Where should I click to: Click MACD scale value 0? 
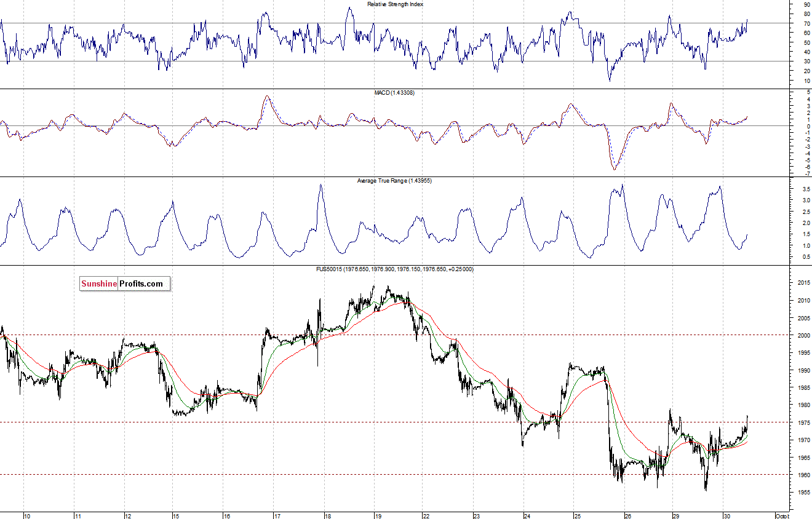coord(807,126)
